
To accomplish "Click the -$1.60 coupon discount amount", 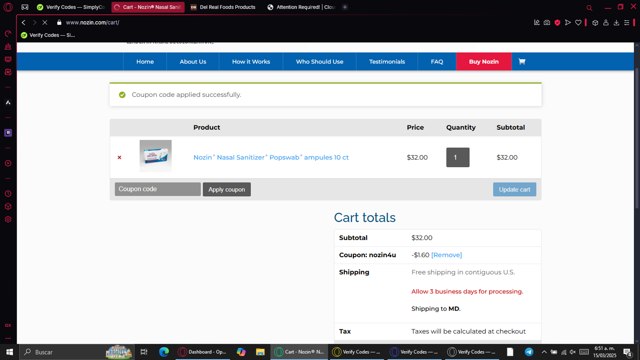I will pyautogui.click(x=420, y=255).
